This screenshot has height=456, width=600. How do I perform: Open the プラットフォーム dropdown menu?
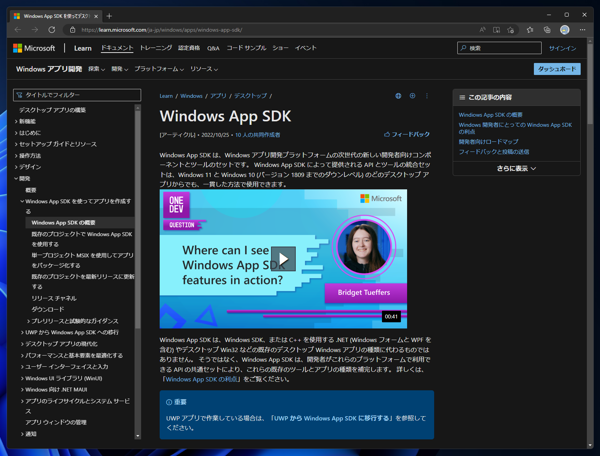pos(159,69)
